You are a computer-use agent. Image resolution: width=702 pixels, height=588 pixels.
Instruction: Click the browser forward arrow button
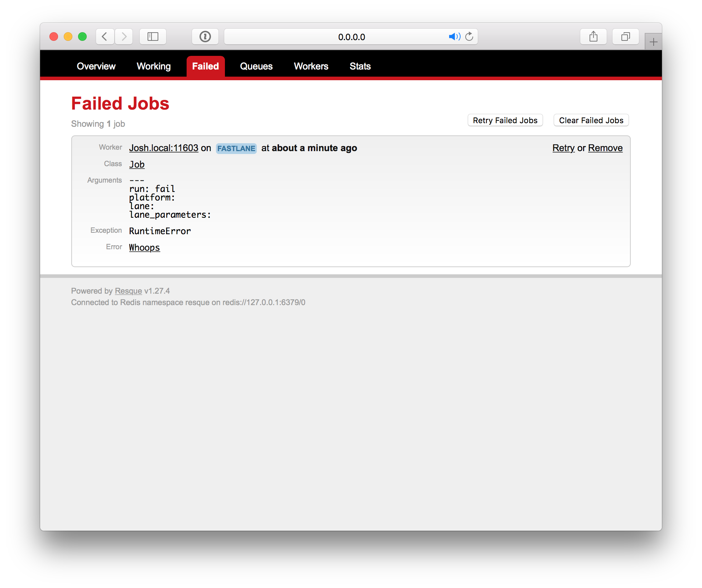(124, 37)
